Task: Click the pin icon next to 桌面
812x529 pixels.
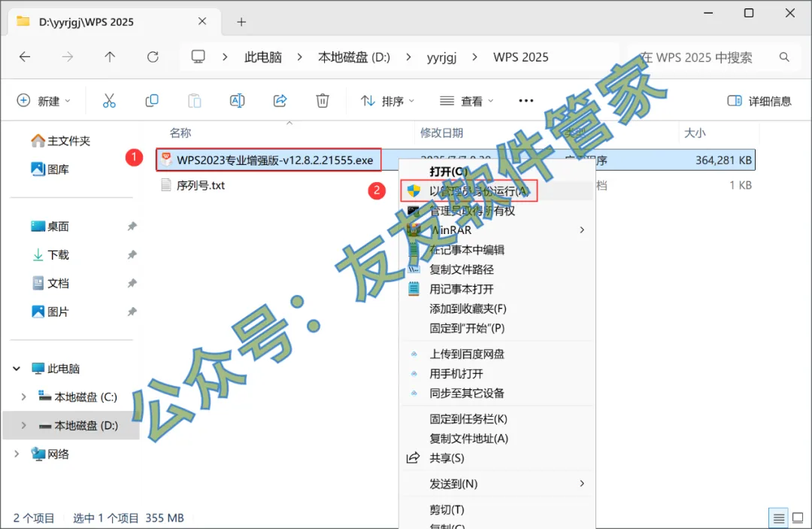Action: [132, 226]
